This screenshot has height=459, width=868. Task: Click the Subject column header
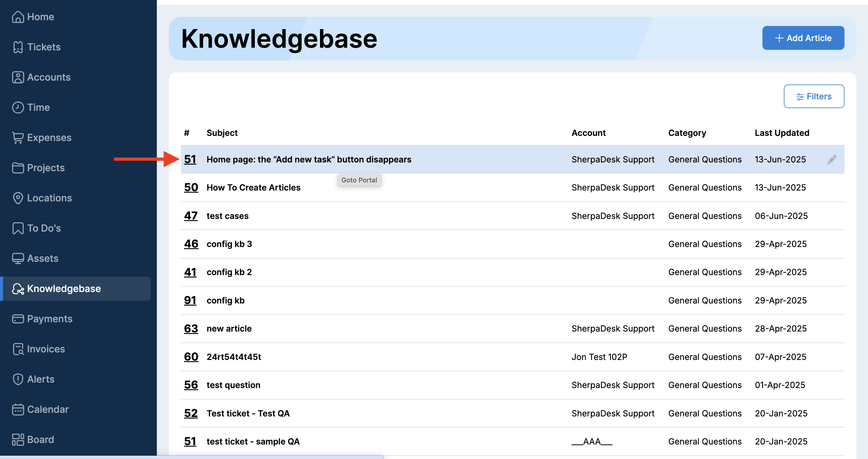pyautogui.click(x=222, y=133)
